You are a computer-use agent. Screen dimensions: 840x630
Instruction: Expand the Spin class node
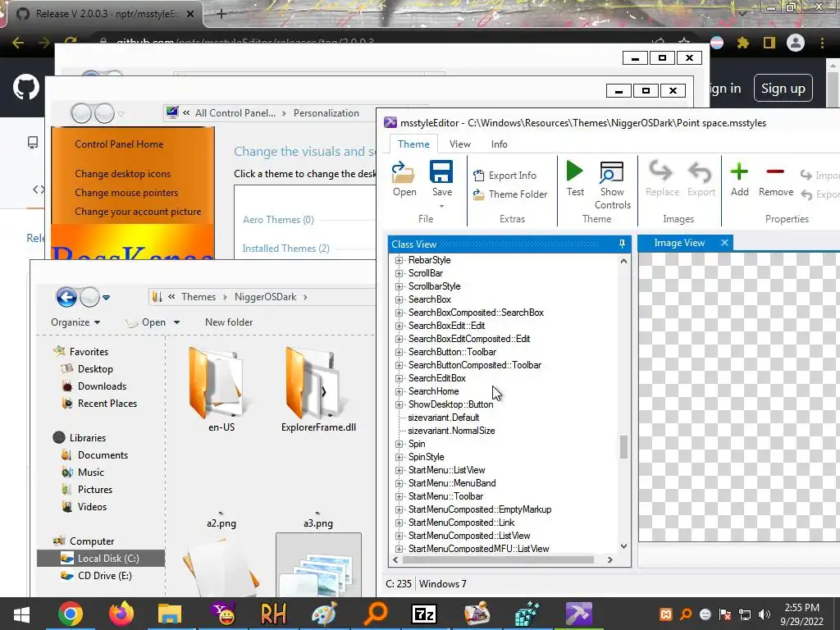pos(399,444)
